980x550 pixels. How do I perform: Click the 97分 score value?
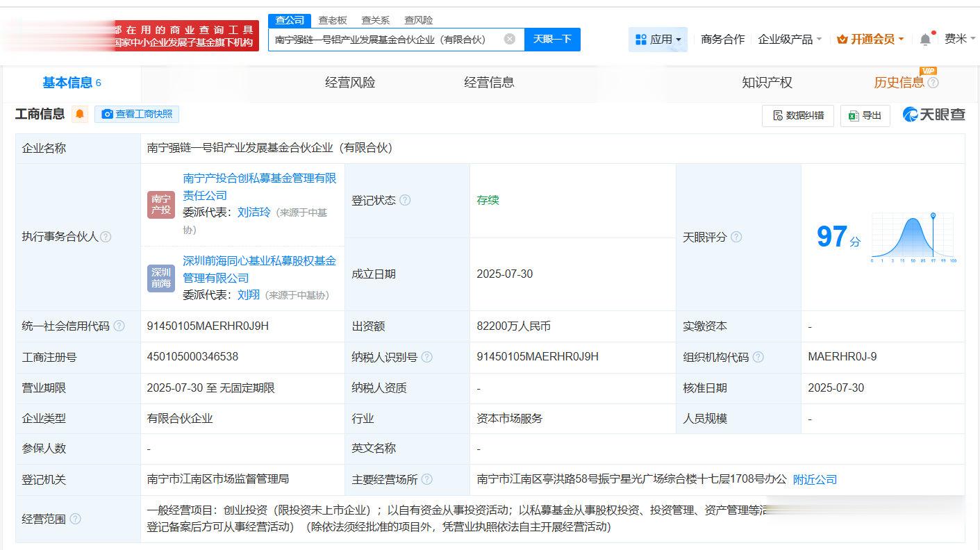[838, 237]
